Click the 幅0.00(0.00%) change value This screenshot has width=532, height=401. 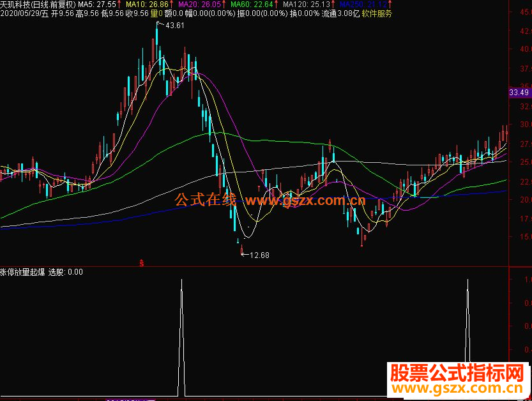pyautogui.click(x=210, y=13)
